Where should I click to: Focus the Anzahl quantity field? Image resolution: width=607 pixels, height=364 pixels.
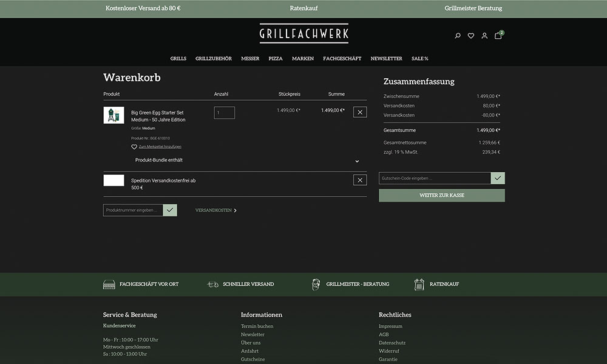point(224,113)
